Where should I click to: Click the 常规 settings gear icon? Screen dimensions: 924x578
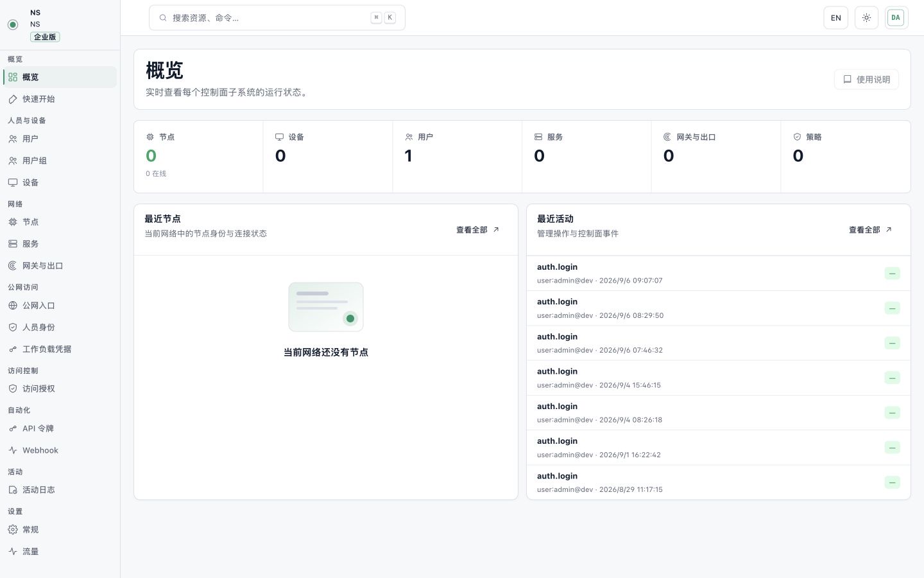coord(13,530)
